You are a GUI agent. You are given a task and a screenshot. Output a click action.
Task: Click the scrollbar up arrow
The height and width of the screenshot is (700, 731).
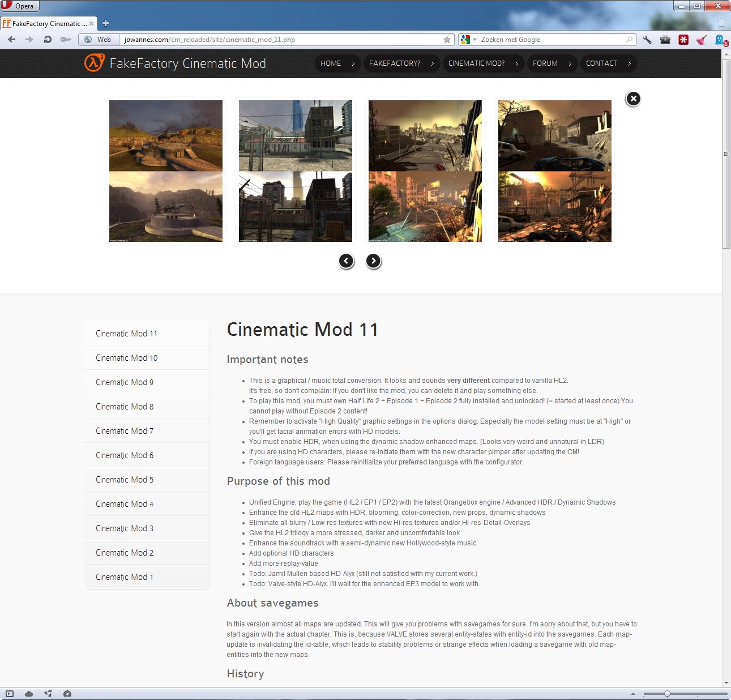pyautogui.click(x=726, y=54)
